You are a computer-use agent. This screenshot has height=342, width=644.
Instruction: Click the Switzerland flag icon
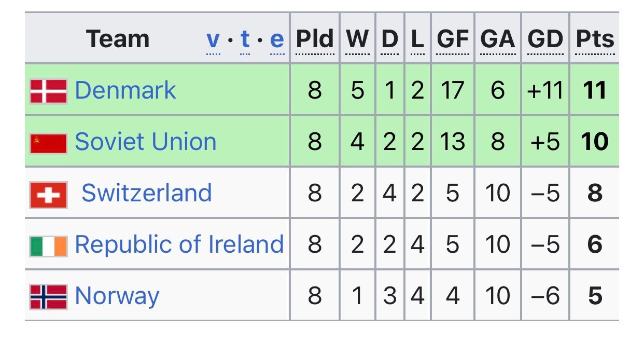click(x=48, y=195)
